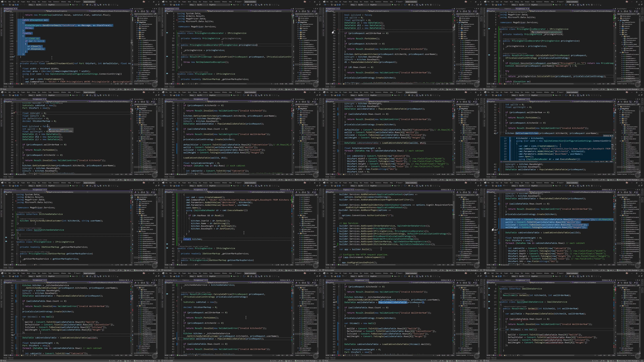Collapse Pages folder in builder.Services Solution Explorer
The width and height of the screenshot is (644, 362).
pos(459,197)
